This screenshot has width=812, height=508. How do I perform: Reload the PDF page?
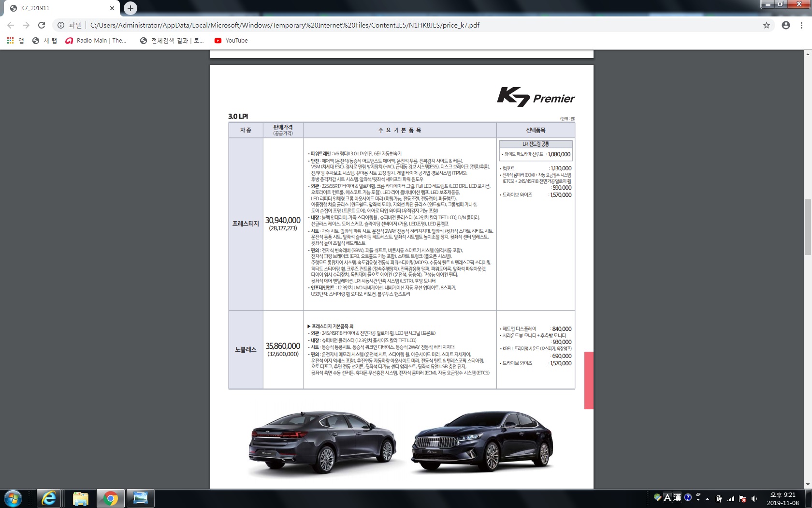[42, 25]
